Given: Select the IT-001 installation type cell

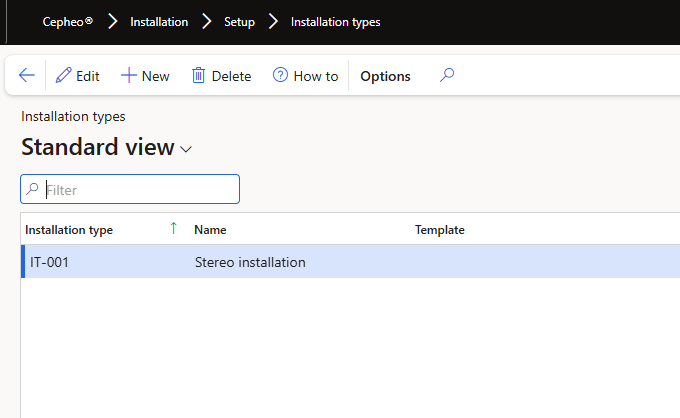Looking at the screenshot, I should (x=50, y=263).
